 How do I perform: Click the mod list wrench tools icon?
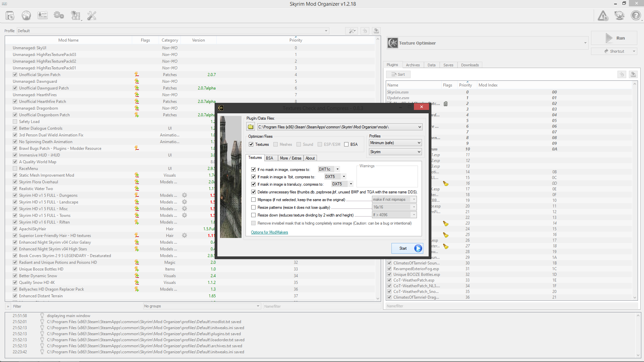pyautogui.click(x=352, y=31)
